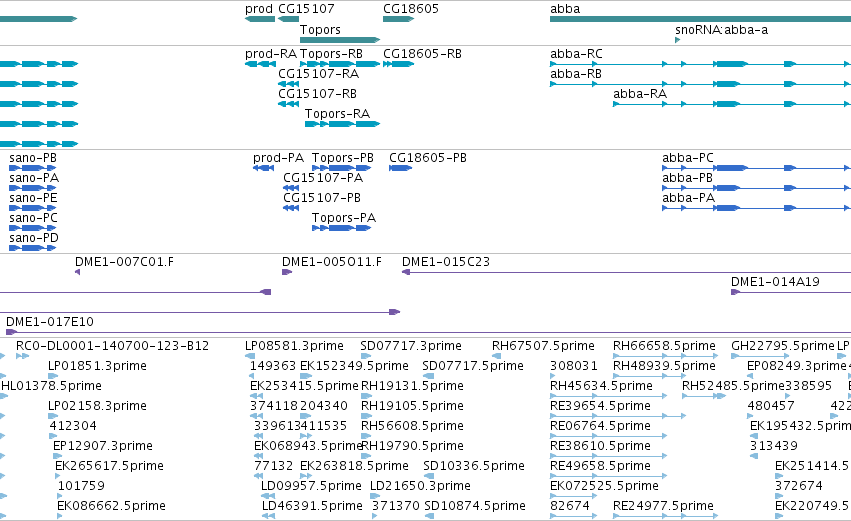Click the HL01378.5prime EST label
Viewport: 851px width, 521px height.
coord(52,386)
